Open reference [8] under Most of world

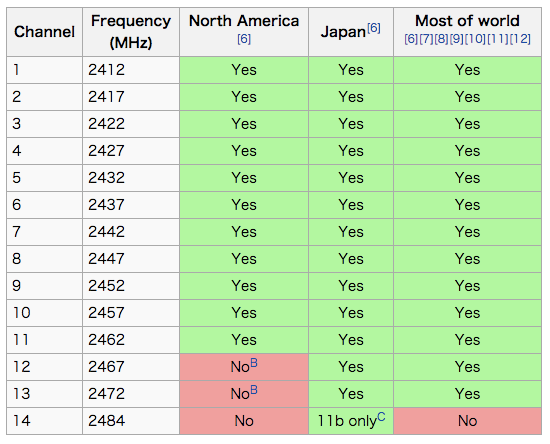441,39
